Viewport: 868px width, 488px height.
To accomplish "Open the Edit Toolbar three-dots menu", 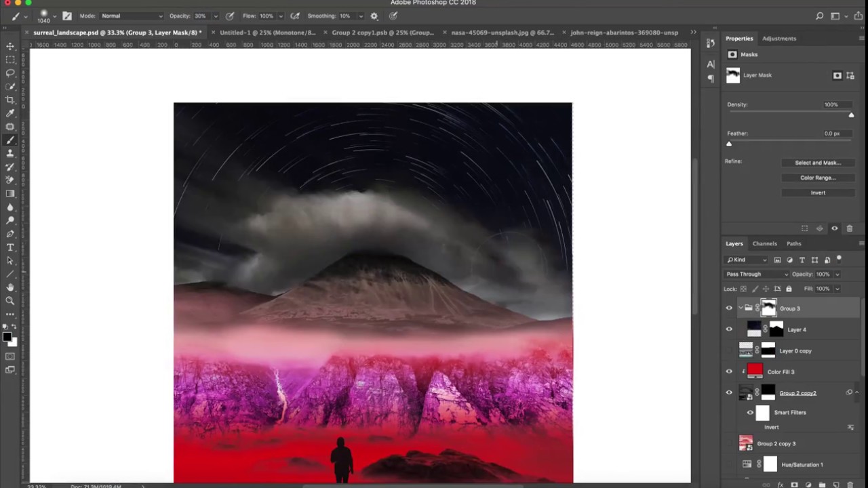I will (10, 314).
